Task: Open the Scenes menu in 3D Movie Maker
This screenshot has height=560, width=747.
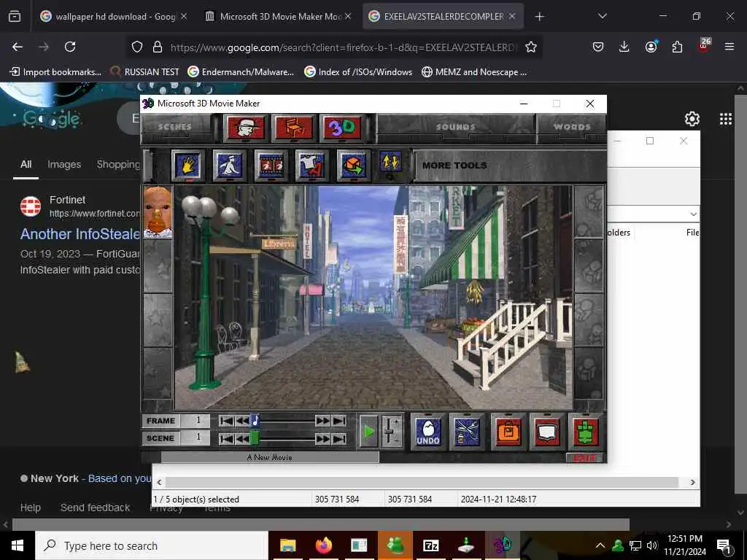Action: pyautogui.click(x=175, y=127)
